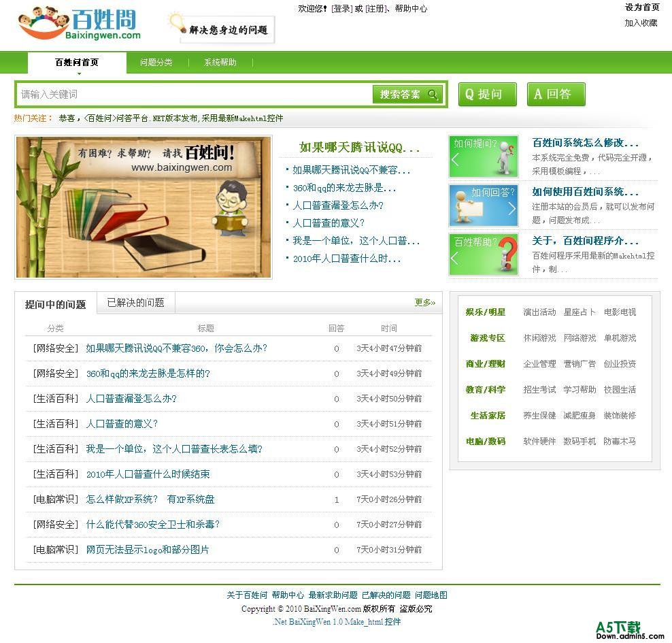Open question 什么能代替360安全卫士和杀毒?
Screen dimensions: 672x643
[x=152, y=524]
